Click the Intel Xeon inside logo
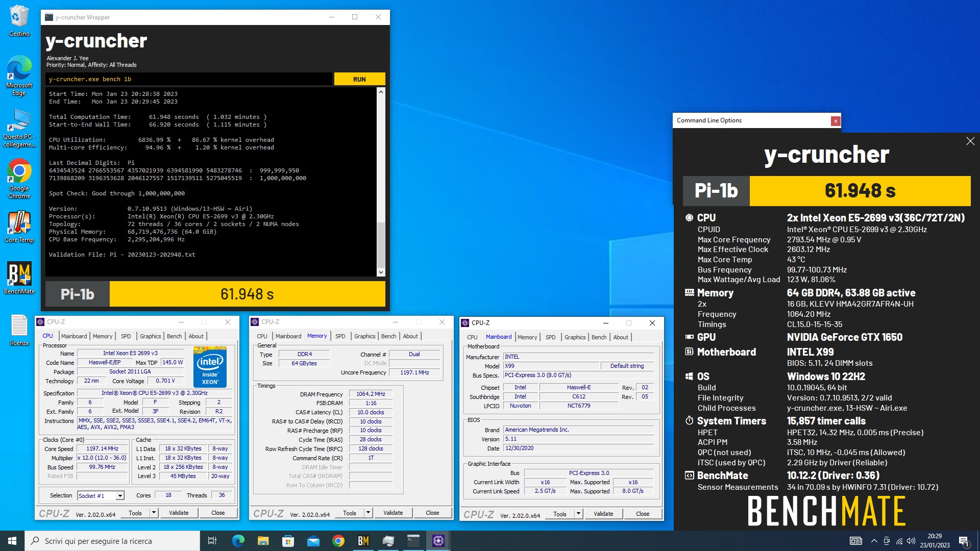The image size is (980, 551). tap(210, 367)
